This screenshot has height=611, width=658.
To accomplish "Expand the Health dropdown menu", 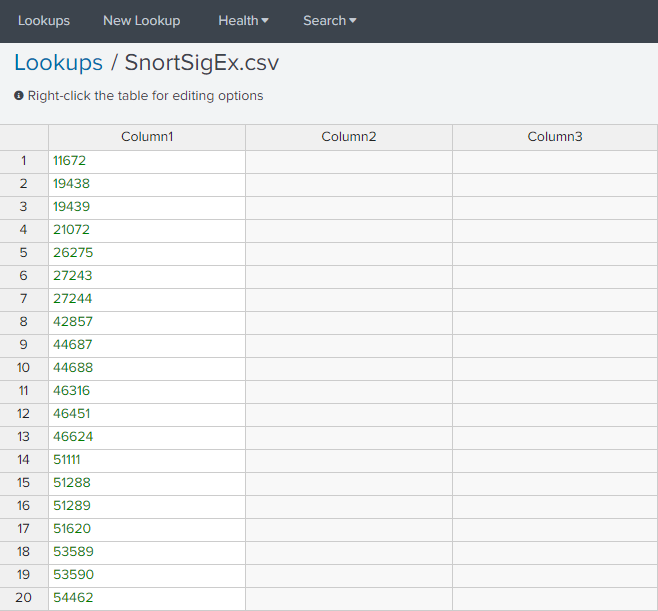I will click(243, 21).
